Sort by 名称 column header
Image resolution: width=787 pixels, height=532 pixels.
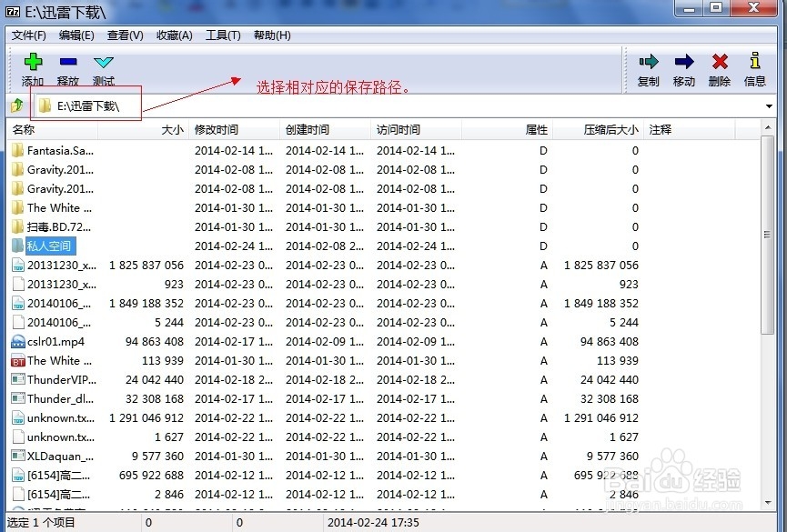click(52, 130)
